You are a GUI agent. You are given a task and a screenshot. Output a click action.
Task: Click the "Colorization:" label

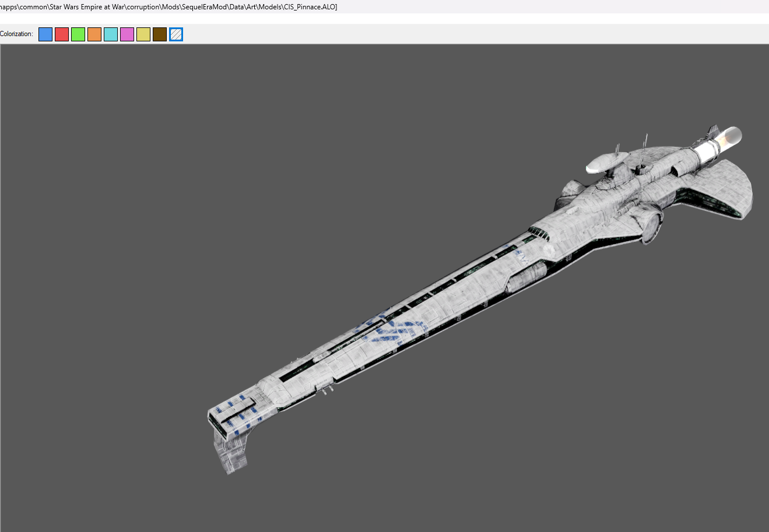16,34
